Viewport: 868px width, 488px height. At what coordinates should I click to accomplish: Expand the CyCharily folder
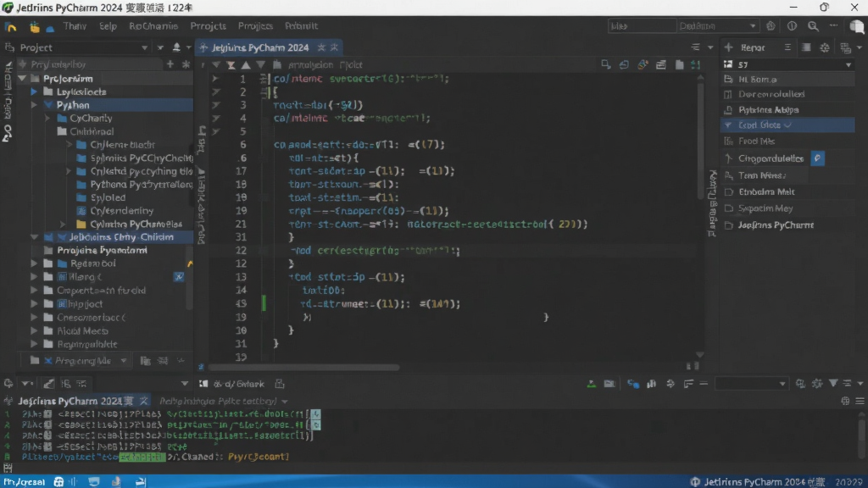pyautogui.click(x=47, y=119)
